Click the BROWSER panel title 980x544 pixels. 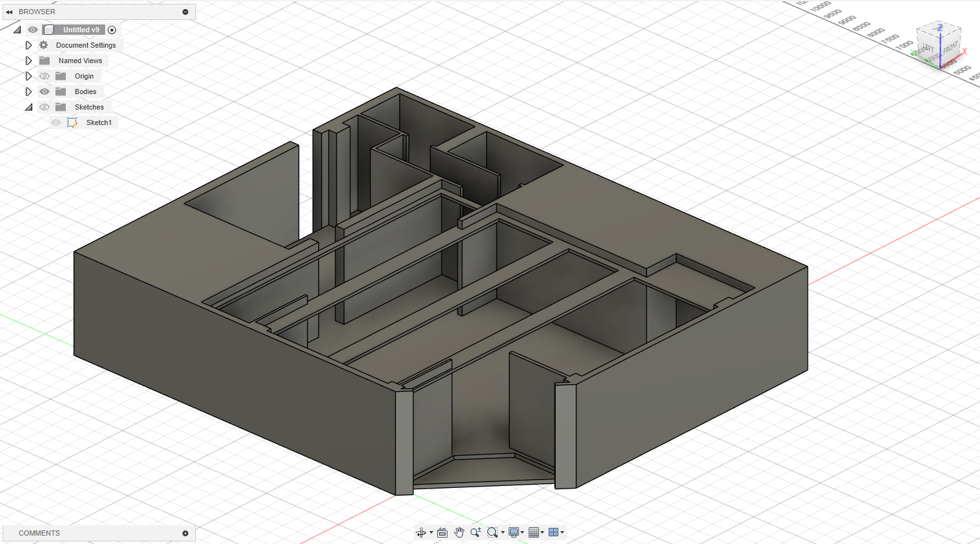coord(37,12)
